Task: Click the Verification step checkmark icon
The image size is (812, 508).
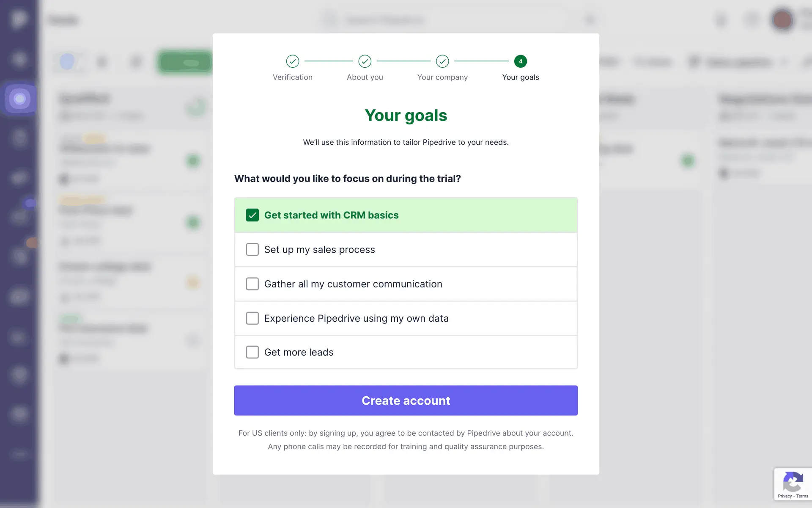Action: click(x=292, y=61)
